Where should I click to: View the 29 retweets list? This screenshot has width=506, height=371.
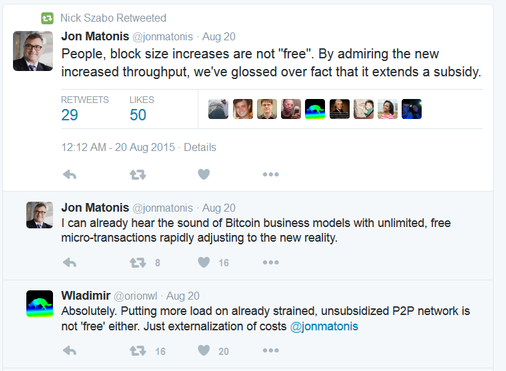pyautogui.click(x=85, y=109)
